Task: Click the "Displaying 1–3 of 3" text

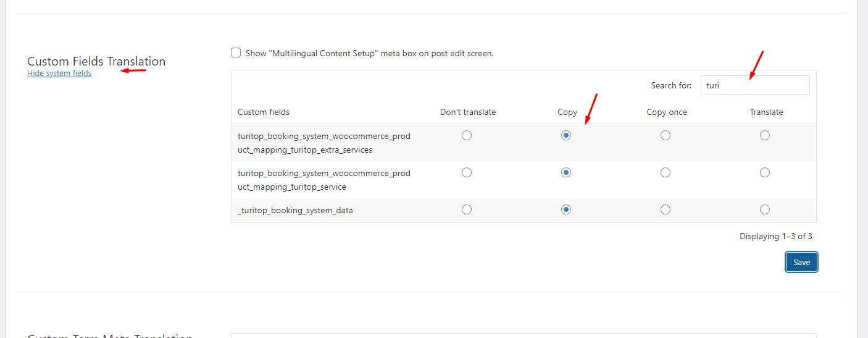Action: click(775, 236)
